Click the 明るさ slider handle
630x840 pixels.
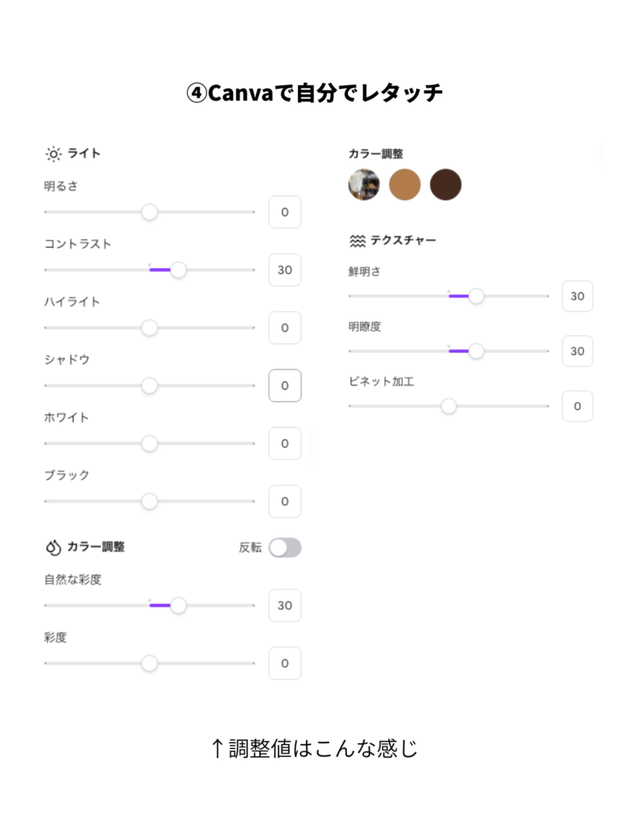(149, 212)
